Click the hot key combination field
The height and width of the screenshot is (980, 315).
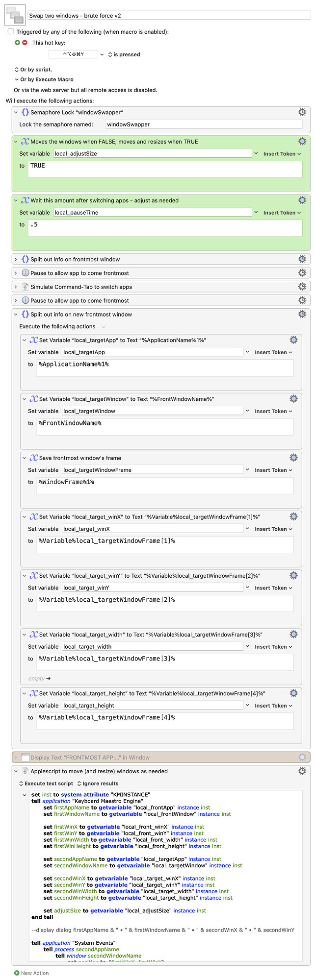point(73,54)
